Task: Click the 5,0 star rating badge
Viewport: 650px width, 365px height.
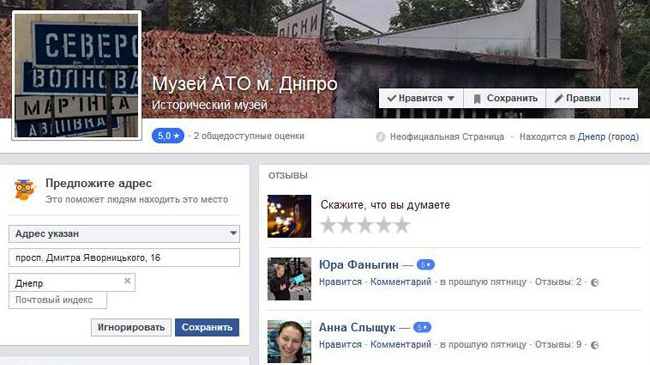Action: (168, 136)
